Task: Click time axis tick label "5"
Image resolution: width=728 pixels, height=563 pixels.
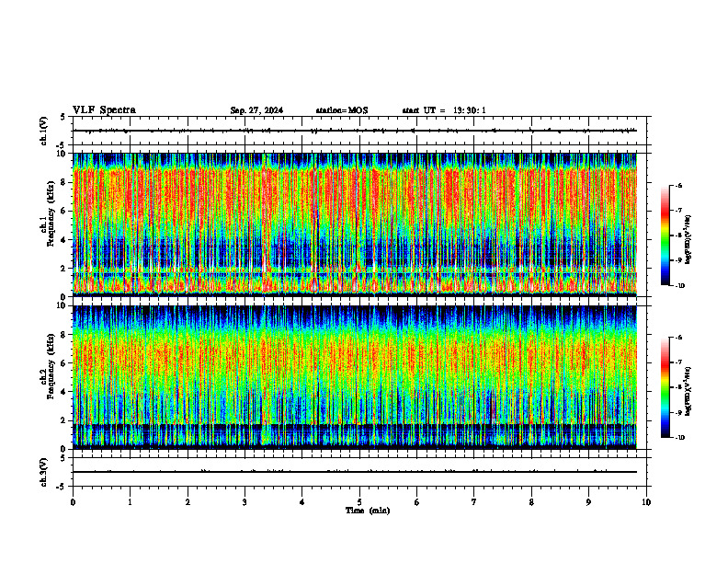Action: pyautogui.click(x=359, y=502)
